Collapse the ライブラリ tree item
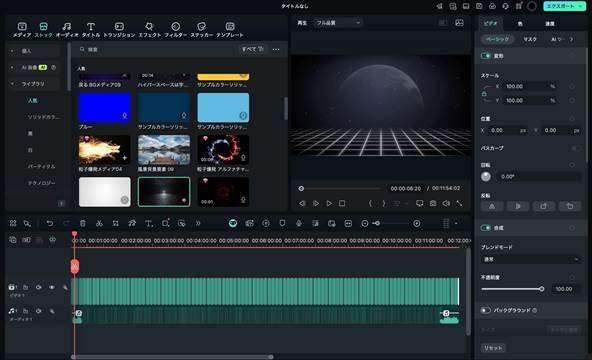The image size is (592, 360). tap(12, 84)
